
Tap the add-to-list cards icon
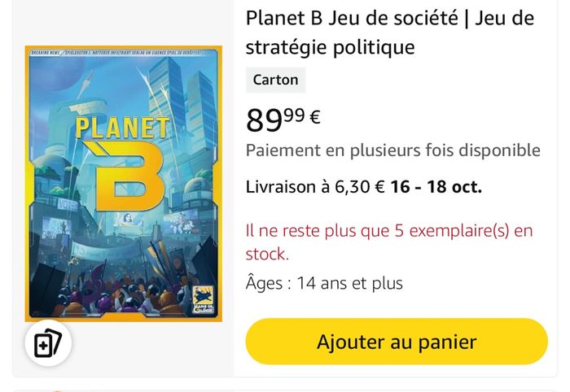(48, 344)
